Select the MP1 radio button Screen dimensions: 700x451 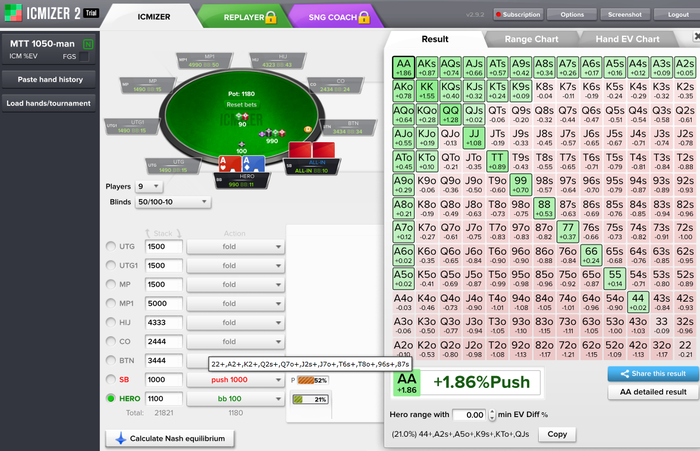[111, 303]
